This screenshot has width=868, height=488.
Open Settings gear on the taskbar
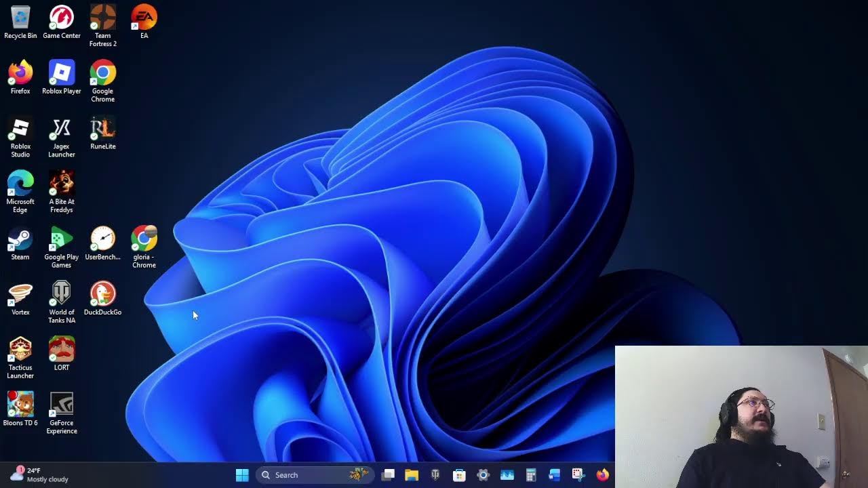tap(483, 475)
